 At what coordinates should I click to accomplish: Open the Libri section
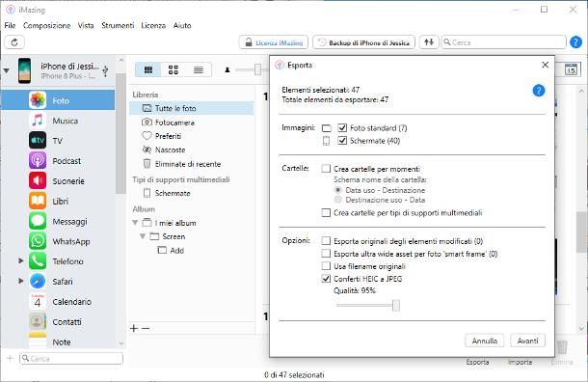pyautogui.click(x=58, y=202)
